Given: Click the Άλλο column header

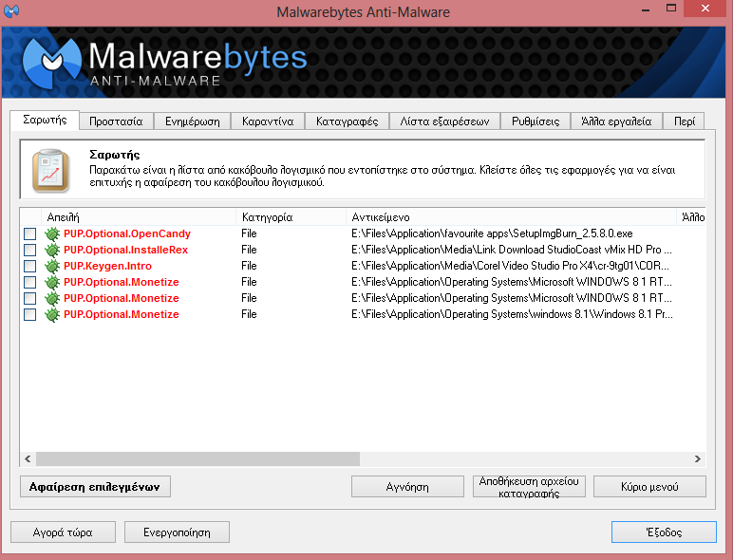Looking at the screenshot, I should coord(691,217).
